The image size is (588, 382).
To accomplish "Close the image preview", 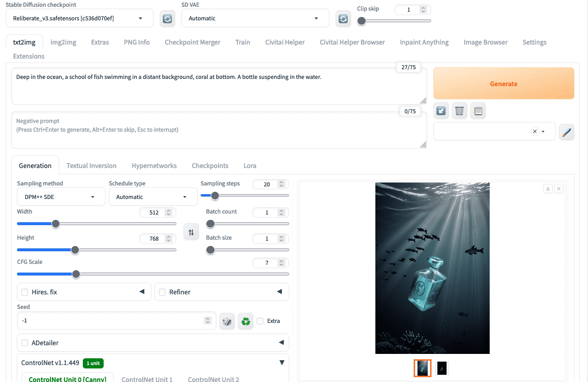I will (x=558, y=189).
